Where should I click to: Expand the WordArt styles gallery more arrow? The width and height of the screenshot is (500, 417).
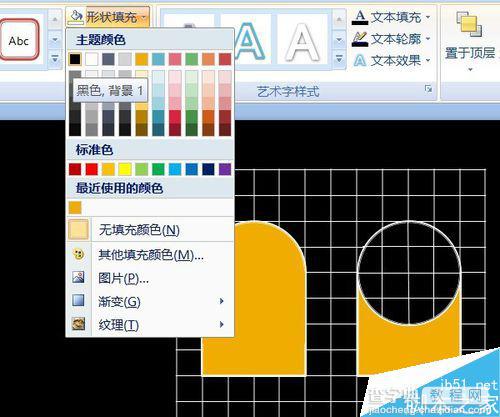click(x=339, y=59)
